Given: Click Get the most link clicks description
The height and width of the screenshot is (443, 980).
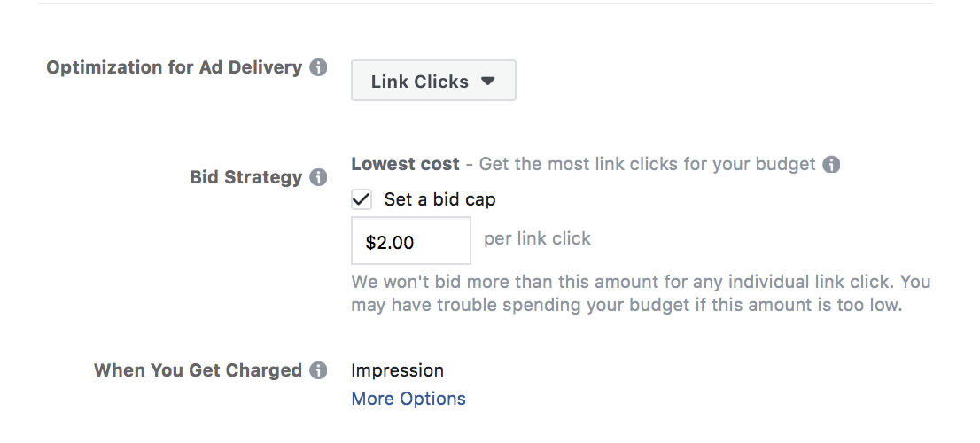Looking at the screenshot, I should (x=648, y=164).
